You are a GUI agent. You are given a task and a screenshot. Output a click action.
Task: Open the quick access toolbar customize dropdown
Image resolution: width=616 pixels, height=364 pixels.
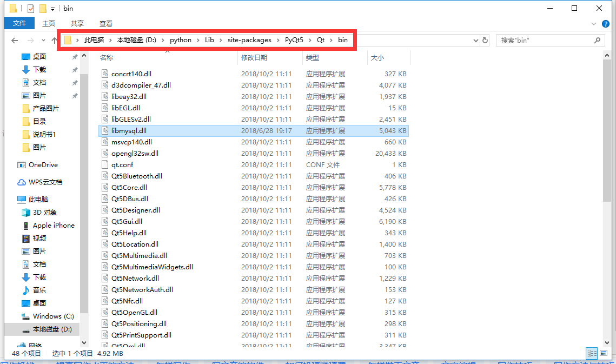(x=52, y=9)
